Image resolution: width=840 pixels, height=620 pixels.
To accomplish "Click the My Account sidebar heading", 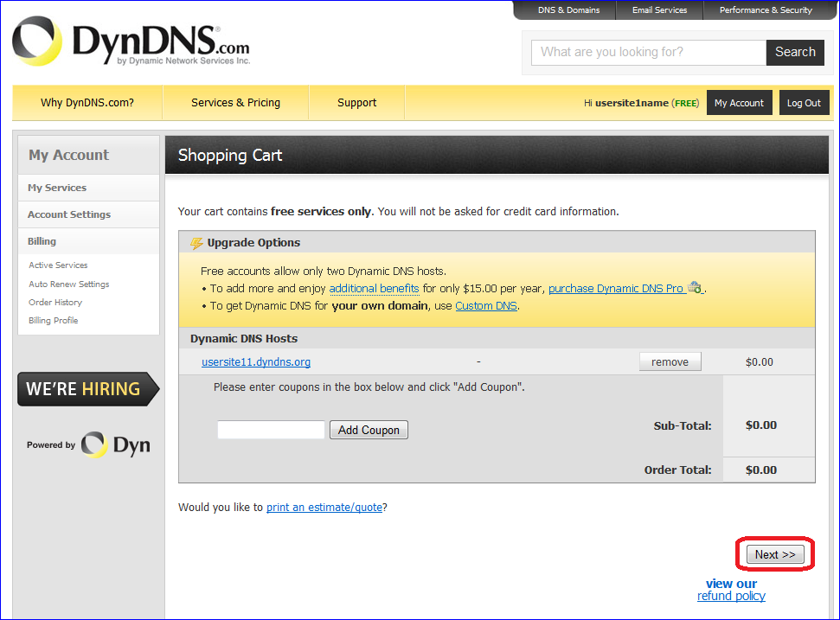I will (68, 156).
